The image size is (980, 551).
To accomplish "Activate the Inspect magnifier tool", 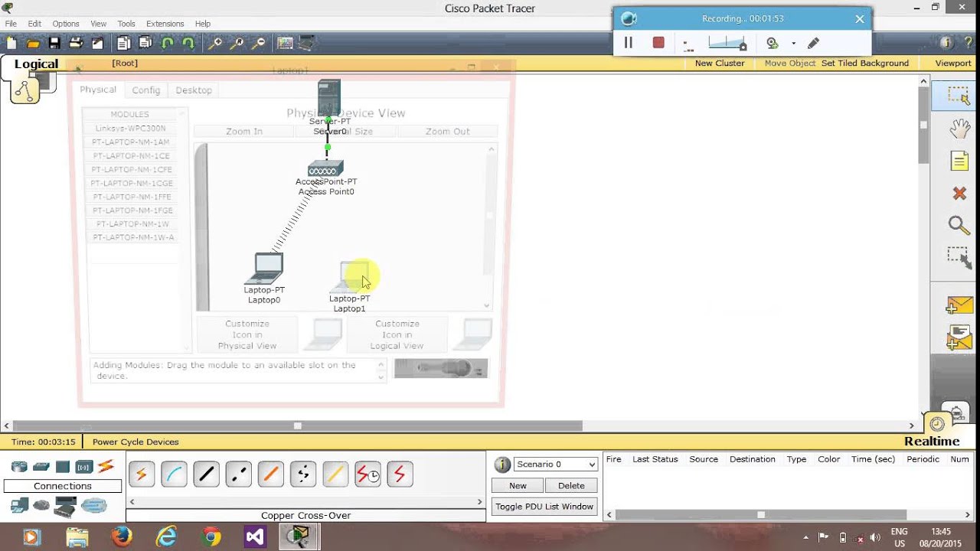I will coord(959,225).
